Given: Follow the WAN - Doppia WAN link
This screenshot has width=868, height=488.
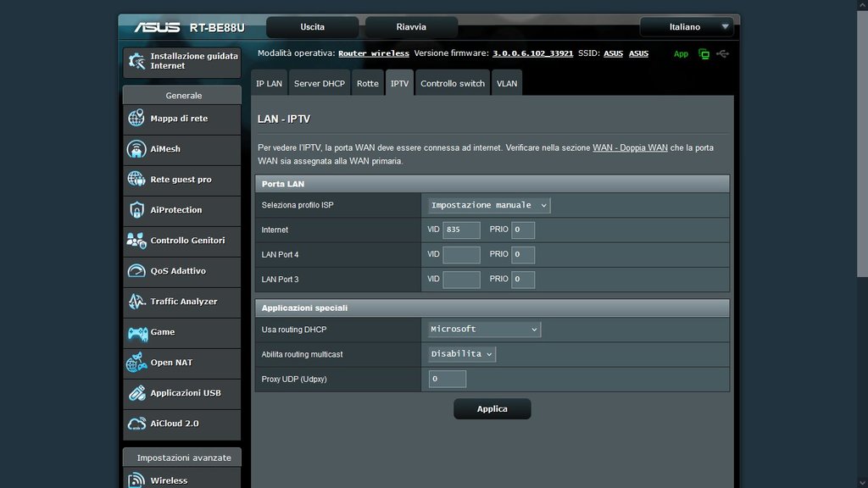Looking at the screenshot, I should 630,147.
